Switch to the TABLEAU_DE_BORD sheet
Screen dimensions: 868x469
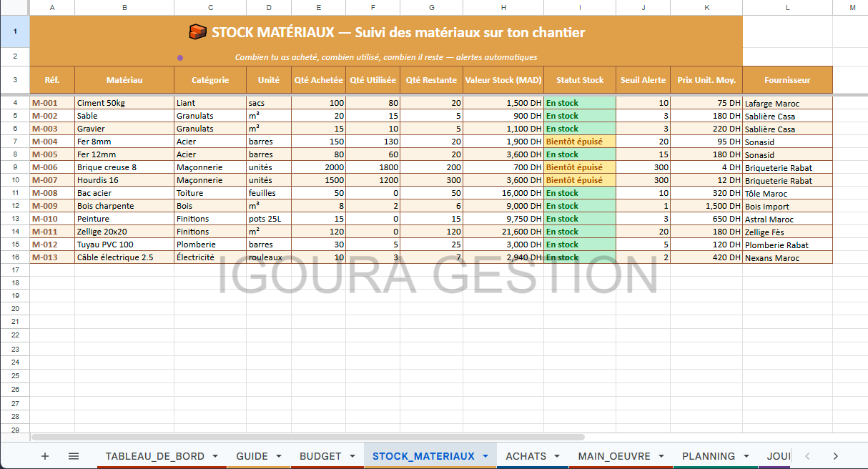pos(154,456)
